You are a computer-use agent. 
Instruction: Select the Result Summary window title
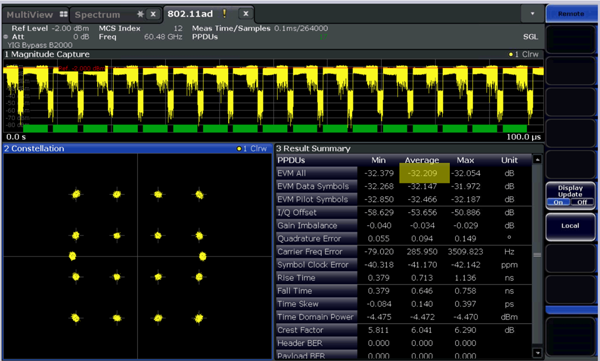click(313, 149)
